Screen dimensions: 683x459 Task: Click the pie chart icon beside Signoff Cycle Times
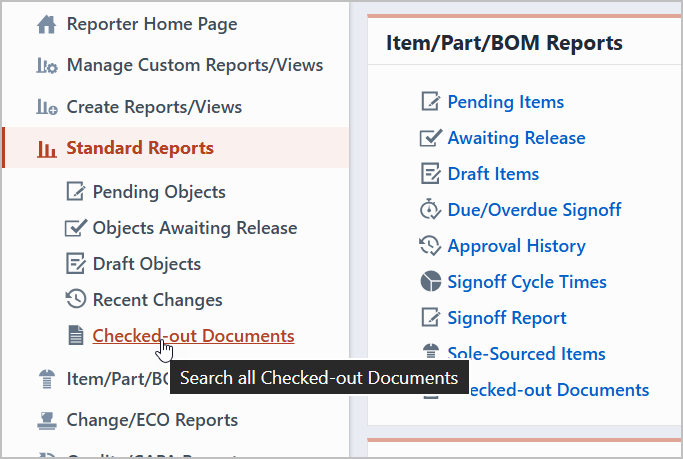click(x=430, y=281)
